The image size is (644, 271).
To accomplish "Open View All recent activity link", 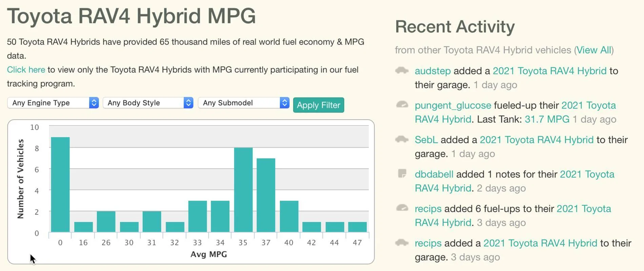I will (x=594, y=50).
